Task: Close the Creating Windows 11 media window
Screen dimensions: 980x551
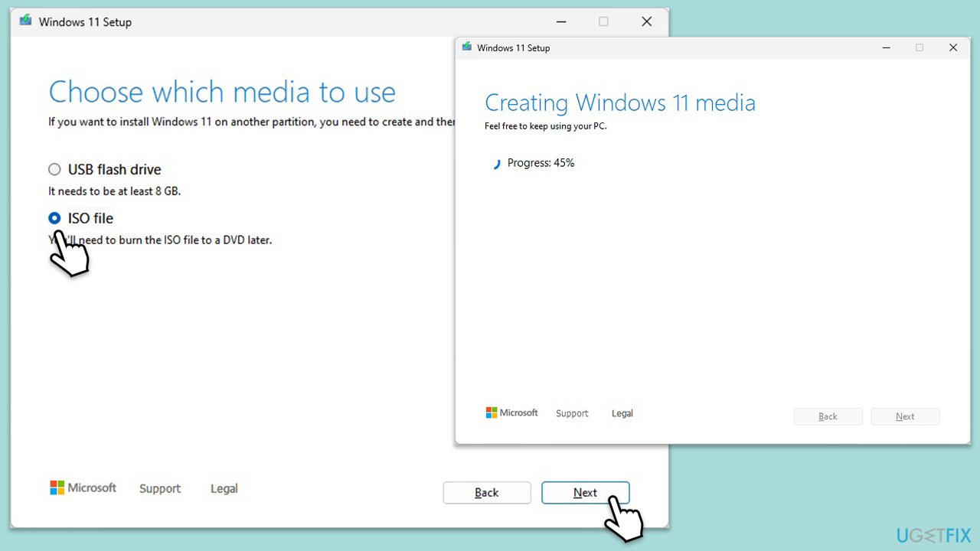Action: (x=953, y=47)
